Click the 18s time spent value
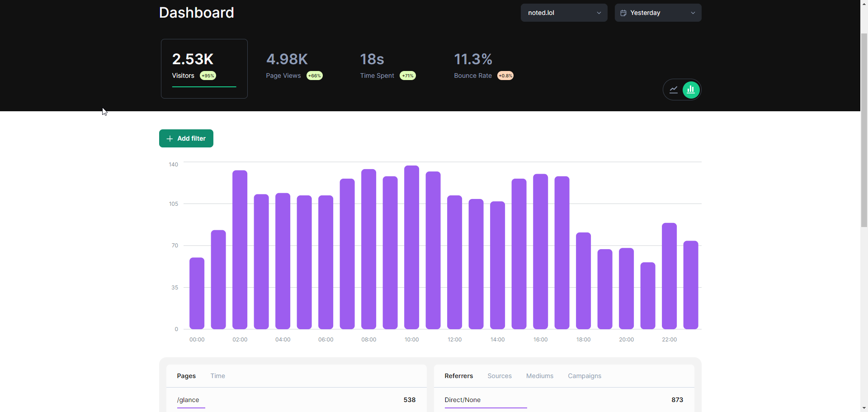Image resolution: width=868 pixels, height=412 pixels. point(372,59)
